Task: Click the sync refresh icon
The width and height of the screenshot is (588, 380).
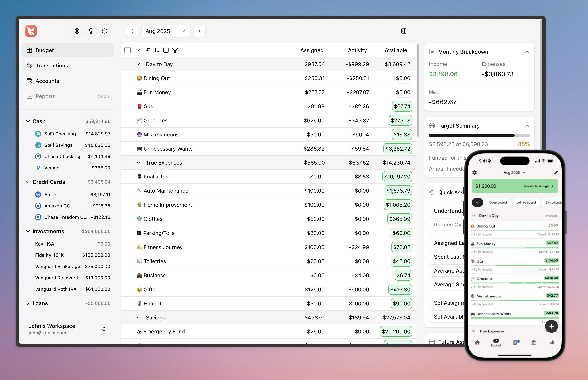Action: point(105,31)
